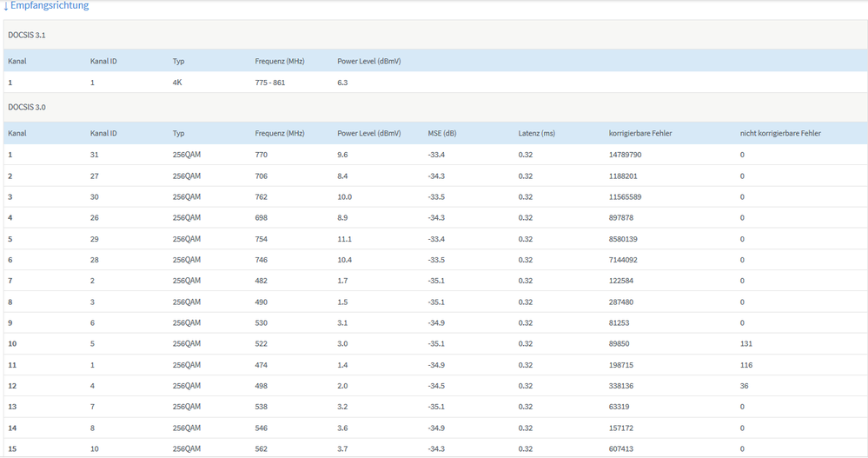This screenshot has width=868, height=458.
Task: Click Kanal ID 31 in the first row
Action: (95, 155)
